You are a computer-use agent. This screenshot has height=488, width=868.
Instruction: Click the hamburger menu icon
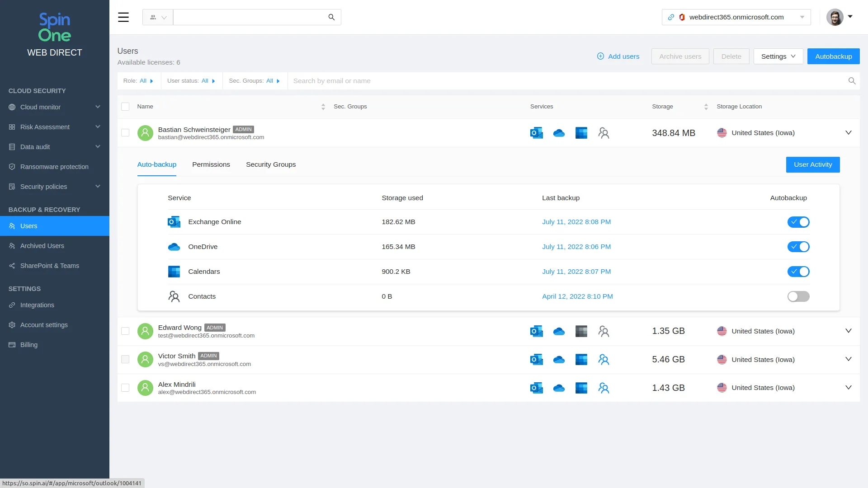click(123, 17)
